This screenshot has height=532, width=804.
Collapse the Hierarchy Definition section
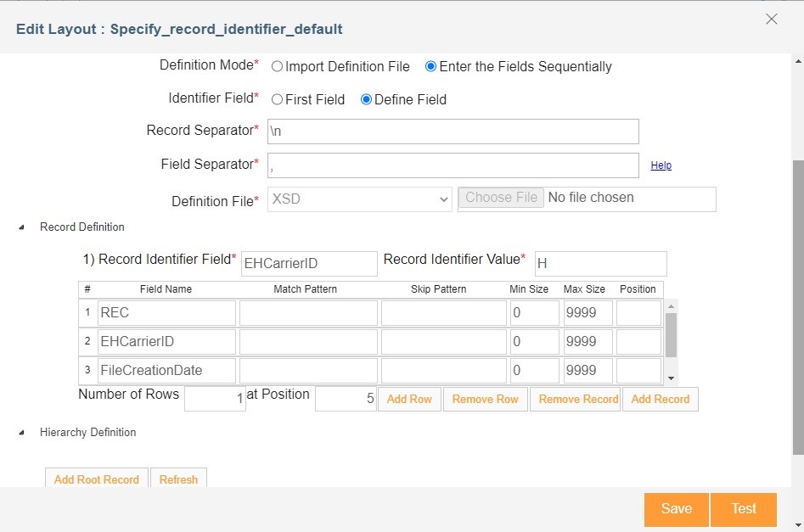21,433
